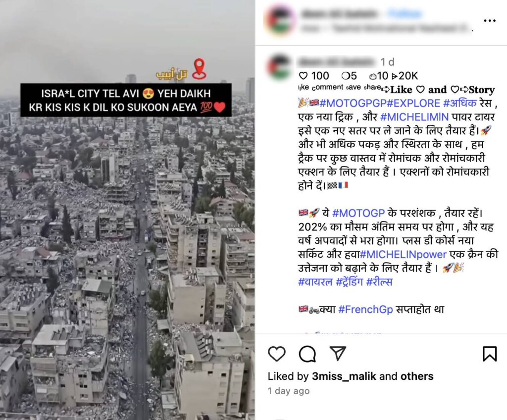Open the #MICHELINpower hashtag
The image size is (507, 420).
(x=403, y=255)
